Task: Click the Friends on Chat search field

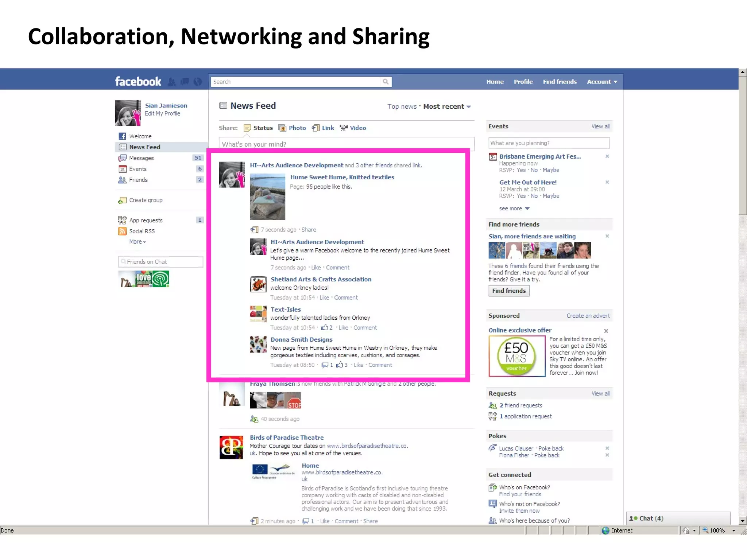Action: point(160,262)
